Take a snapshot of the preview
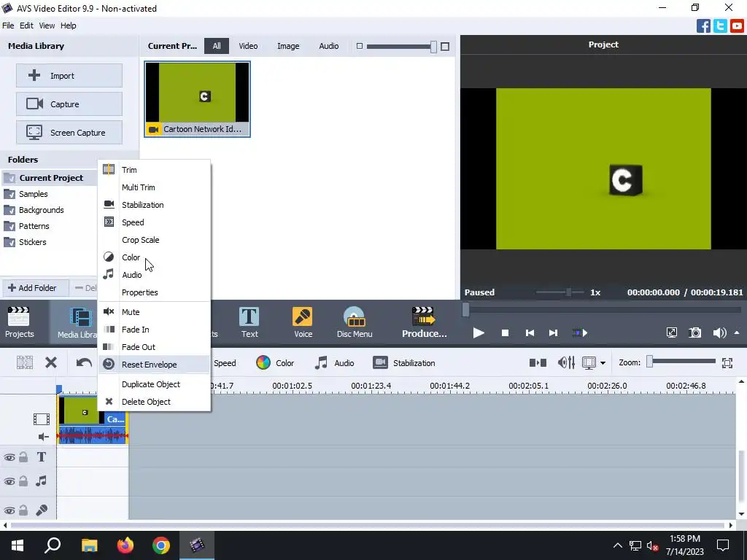The height and width of the screenshot is (560, 747). tap(695, 332)
